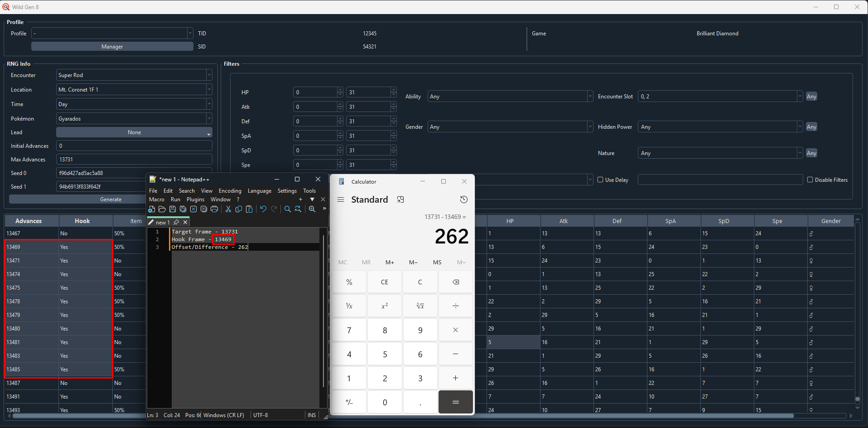Click the Any button beside Encounter Slot
868x428 pixels.
point(811,97)
